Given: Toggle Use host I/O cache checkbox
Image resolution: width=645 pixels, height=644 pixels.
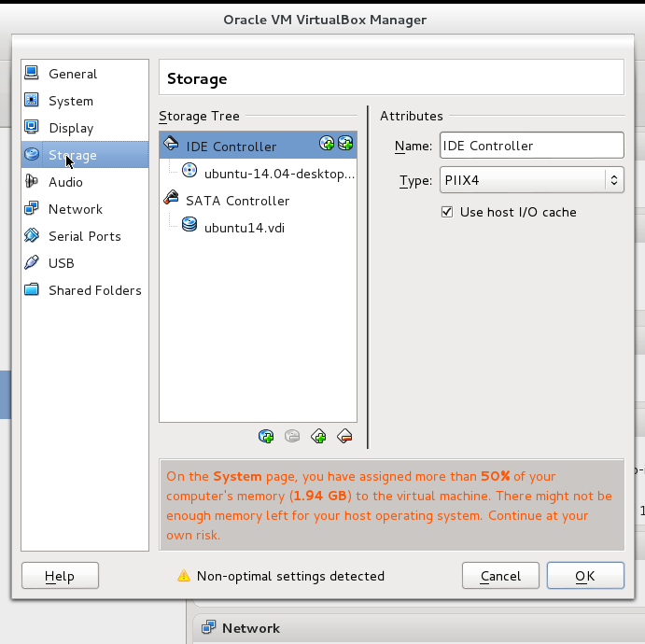Looking at the screenshot, I should (x=447, y=212).
